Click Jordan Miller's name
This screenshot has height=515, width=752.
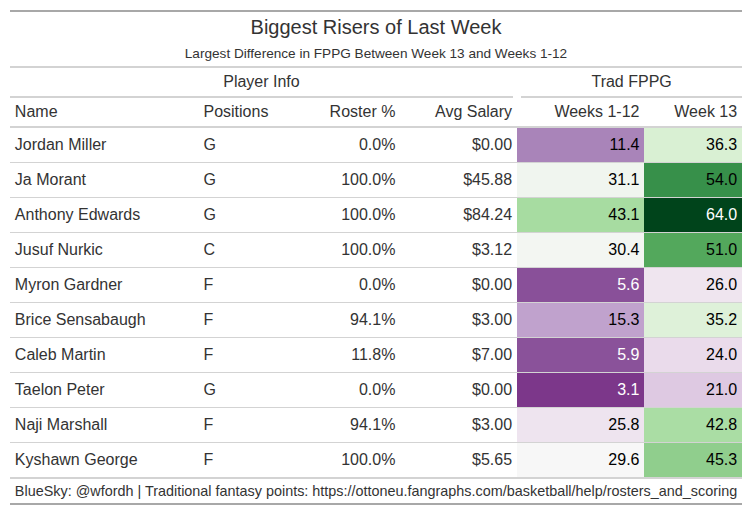(x=61, y=145)
